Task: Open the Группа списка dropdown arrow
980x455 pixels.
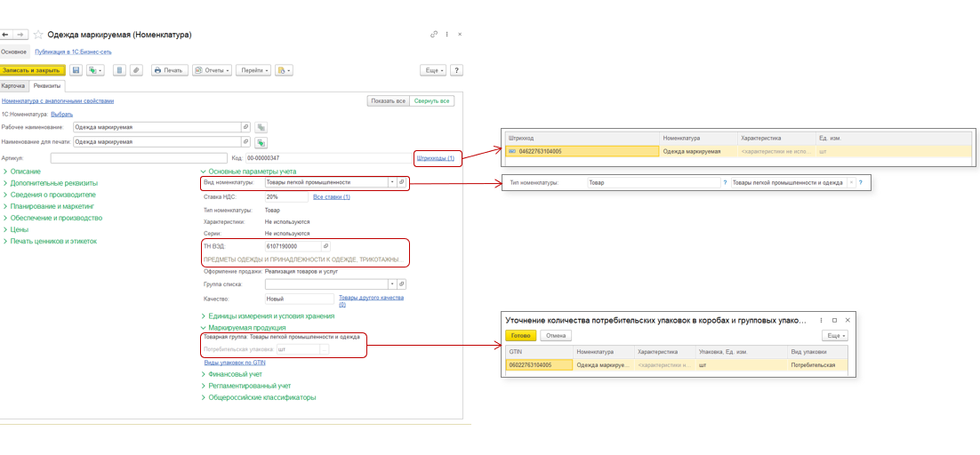Action: point(391,284)
